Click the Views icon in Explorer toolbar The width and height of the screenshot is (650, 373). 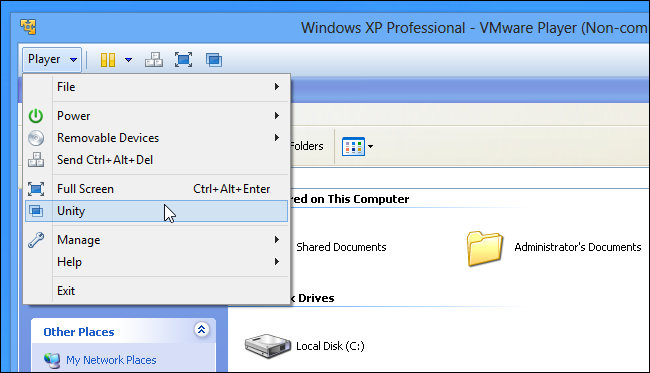[x=353, y=146]
